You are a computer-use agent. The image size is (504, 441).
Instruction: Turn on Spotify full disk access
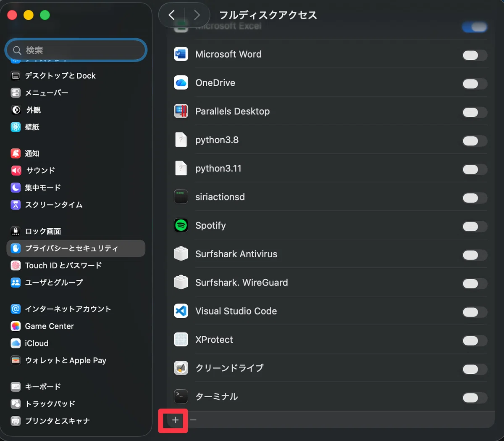[475, 227]
